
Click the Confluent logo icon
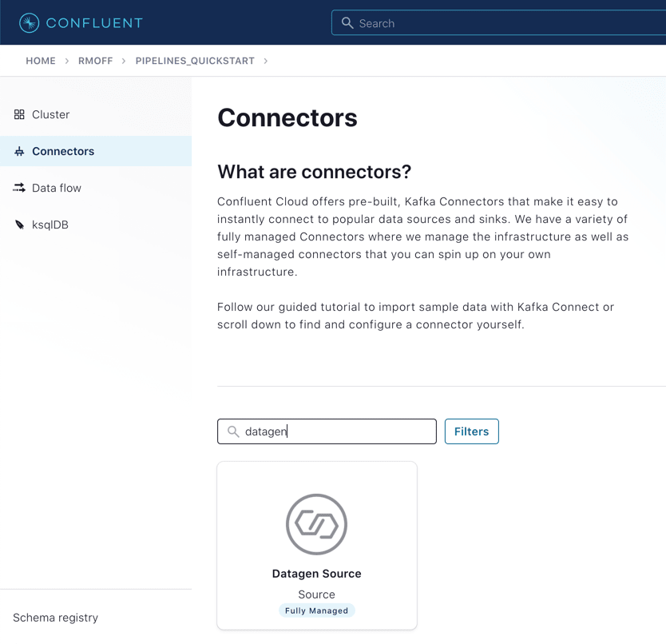(x=29, y=23)
